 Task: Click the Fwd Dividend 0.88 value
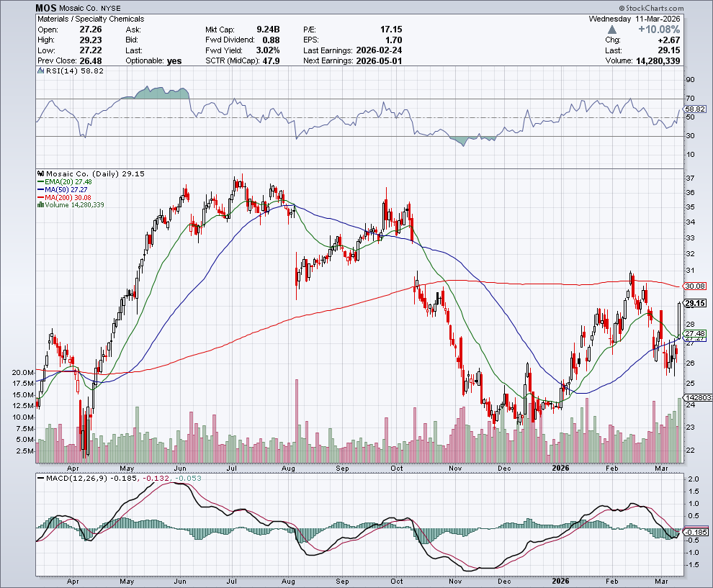tap(271, 40)
